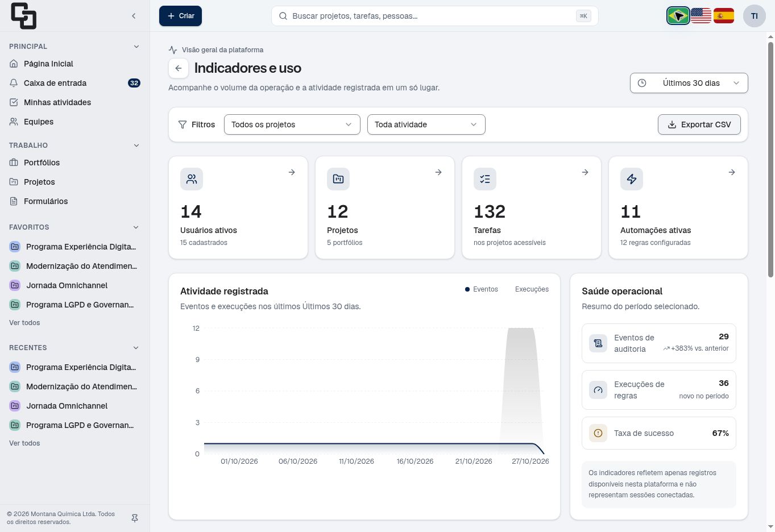This screenshot has height=532, width=775.
Task: Open the Tarefas card arrow
Action: click(585, 172)
